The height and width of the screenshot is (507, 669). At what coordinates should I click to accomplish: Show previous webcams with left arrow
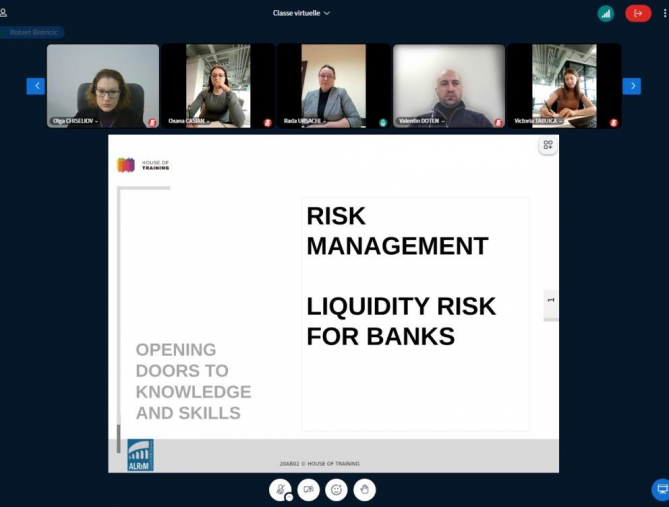(x=36, y=86)
